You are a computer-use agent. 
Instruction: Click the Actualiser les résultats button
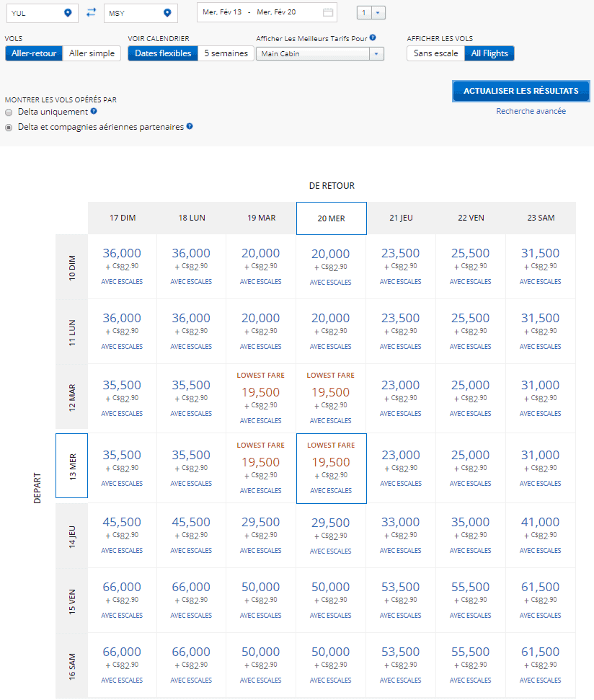pyautogui.click(x=520, y=91)
